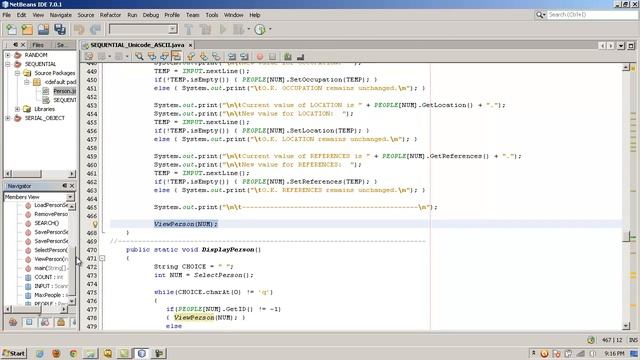This screenshot has width=640, height=360.
Task: Toggle Show Inherited Members filter in Navigator
Action: pyautogui.click(x=13, y=322)
